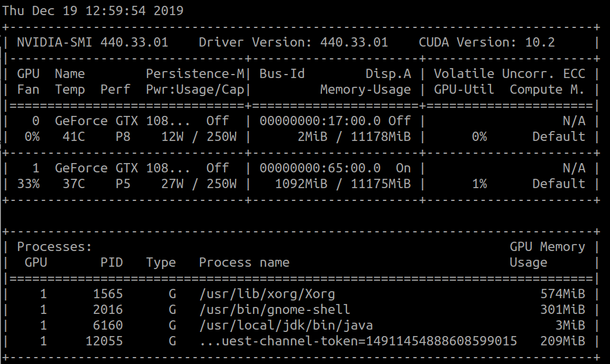Click the CUDA Version: 10.2 text
Image resolution: width=610 pixels, height=364 pixels.
click(487, 42)
